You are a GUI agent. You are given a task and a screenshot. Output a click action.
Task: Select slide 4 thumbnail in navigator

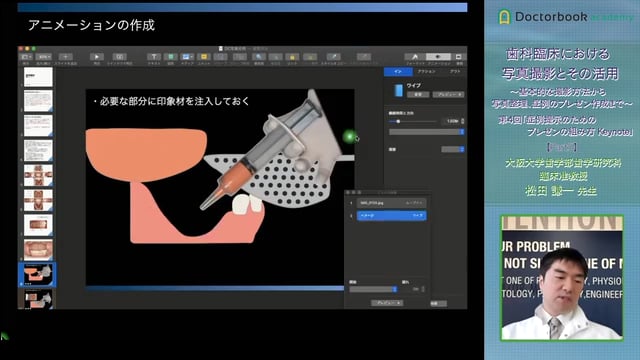[38, 151]
